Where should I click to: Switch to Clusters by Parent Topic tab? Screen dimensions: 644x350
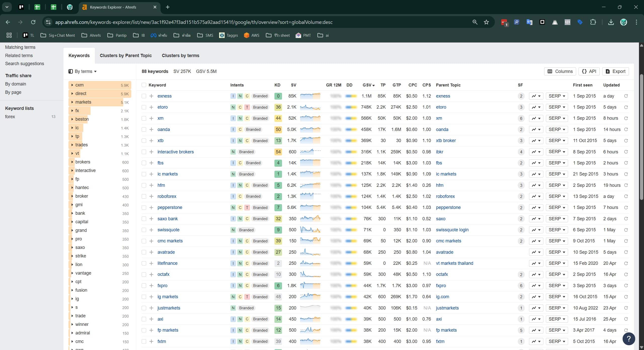click(126, 56)
